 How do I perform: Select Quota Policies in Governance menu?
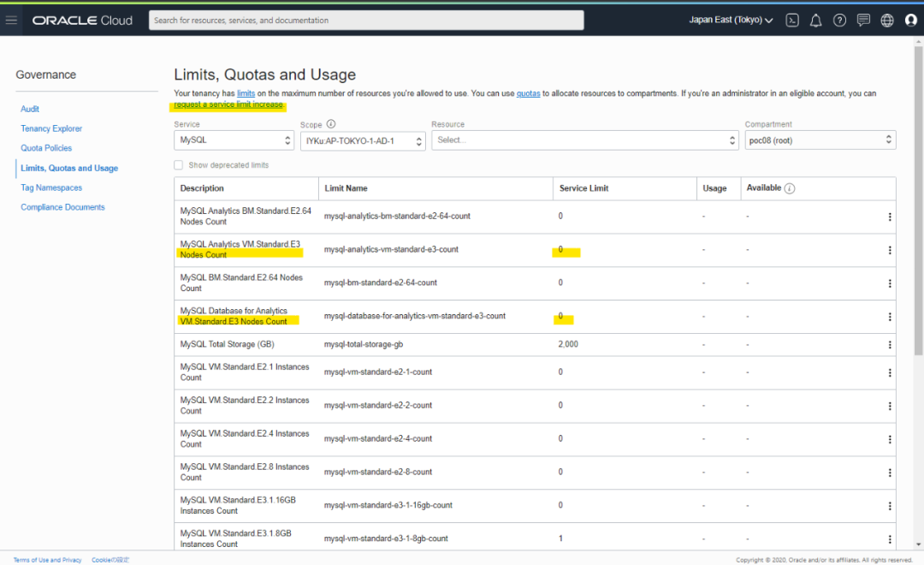click(46, 148)
